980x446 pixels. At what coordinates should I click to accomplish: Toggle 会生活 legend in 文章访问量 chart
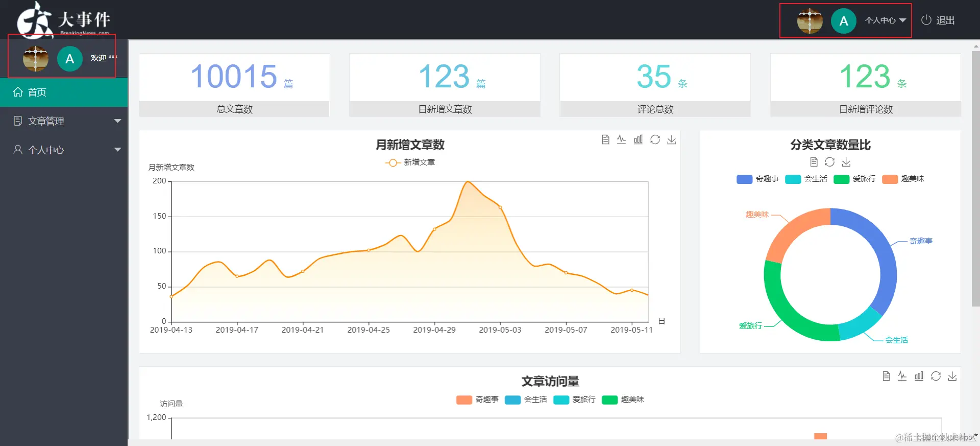[526, 400]
